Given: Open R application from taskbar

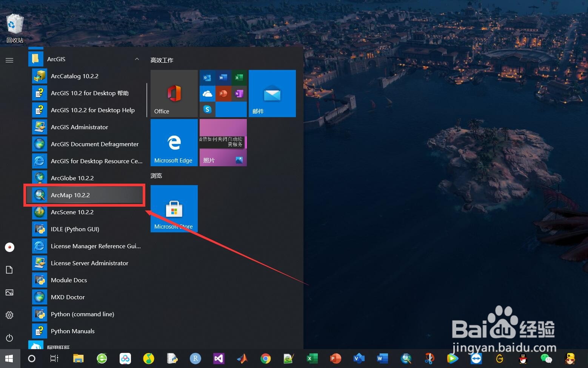Looking at the screenshot, I should [x=195, y=359].
